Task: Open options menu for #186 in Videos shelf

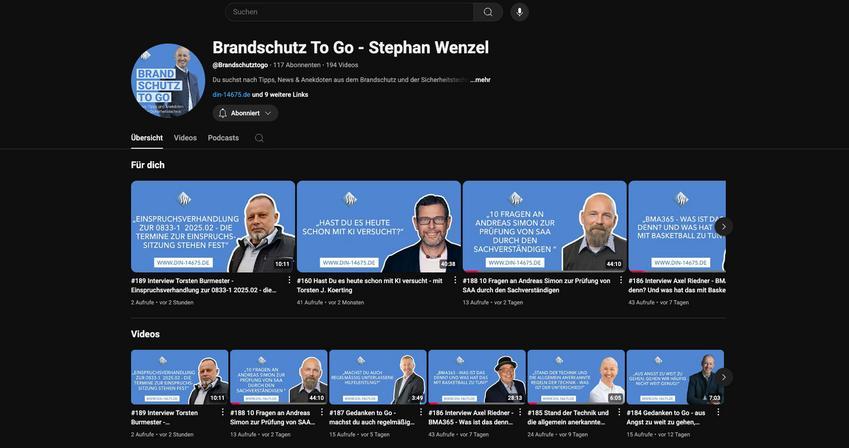Action: (x=520, y=412)
